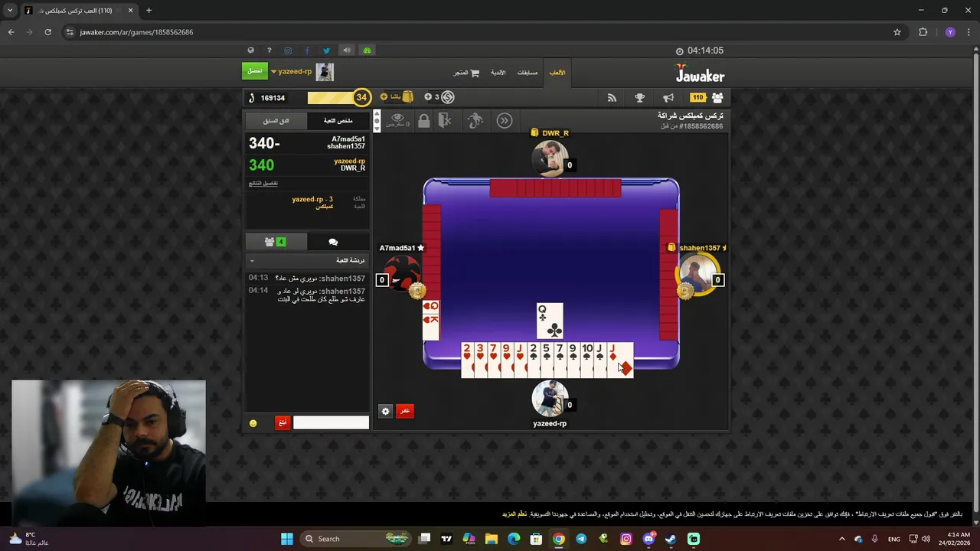Open Telegram from the taskbar

pos(581,539)
